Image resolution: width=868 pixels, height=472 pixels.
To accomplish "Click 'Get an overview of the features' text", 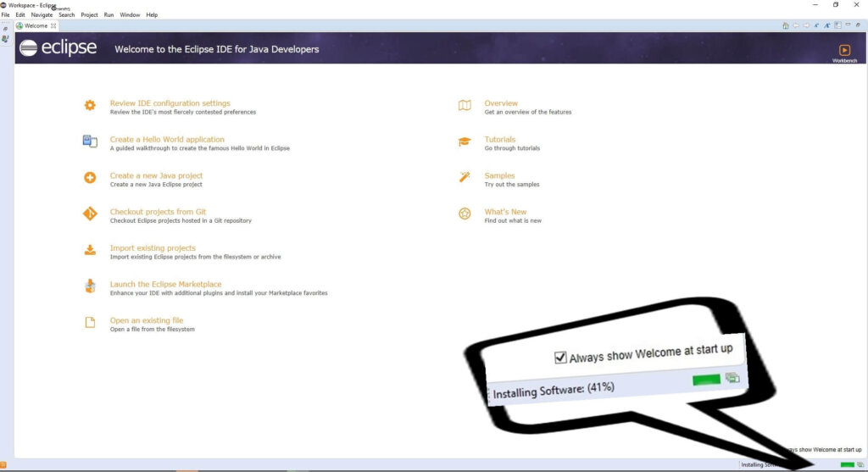I will [527, 112].
